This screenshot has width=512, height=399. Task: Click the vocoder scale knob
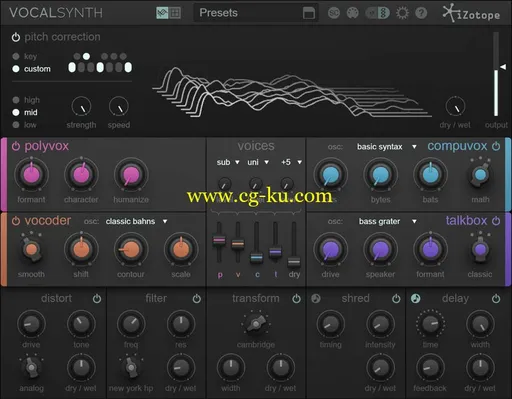point(181,249)
